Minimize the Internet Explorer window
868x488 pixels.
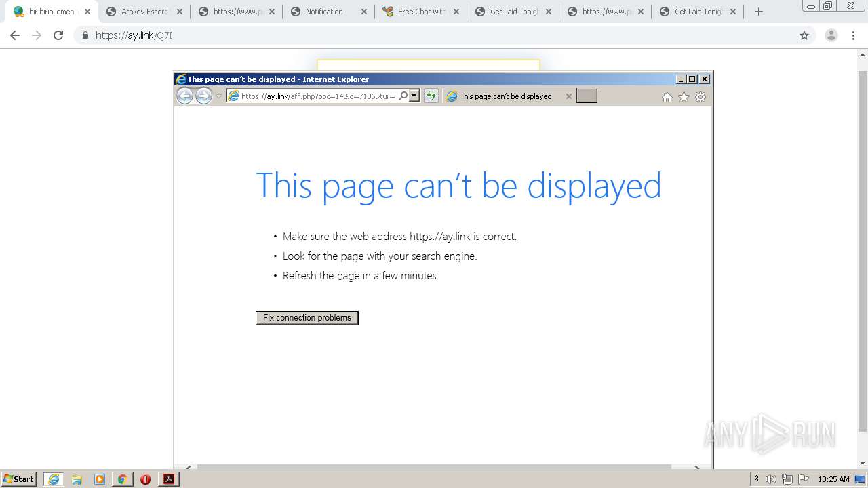(x=681, y=79)
